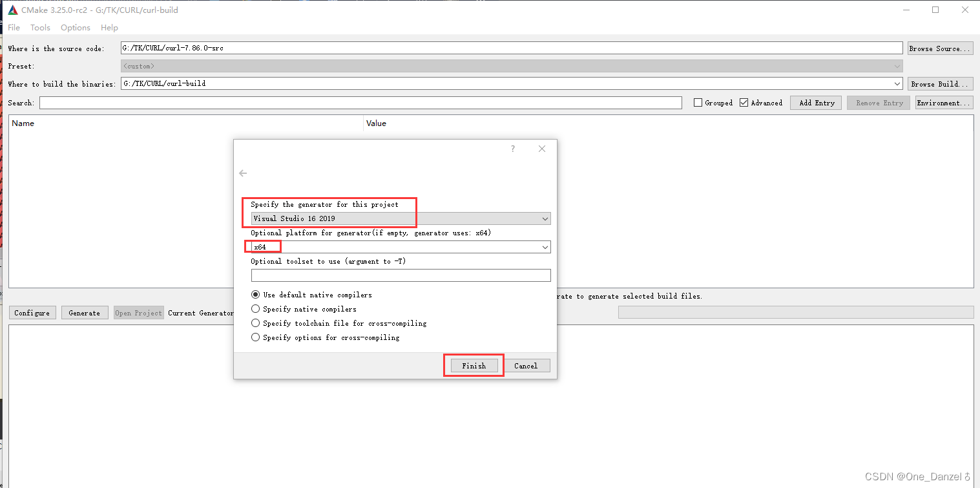Select "Specify native compilers" option
This screenshot has width=980, height=488.
coord(255,308)
